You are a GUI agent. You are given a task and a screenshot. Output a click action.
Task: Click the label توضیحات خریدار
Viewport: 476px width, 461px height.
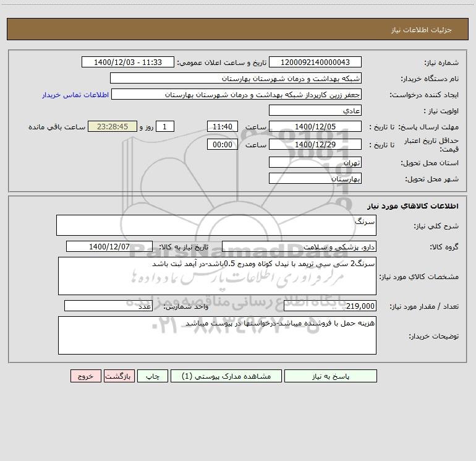tap(433, 336)
